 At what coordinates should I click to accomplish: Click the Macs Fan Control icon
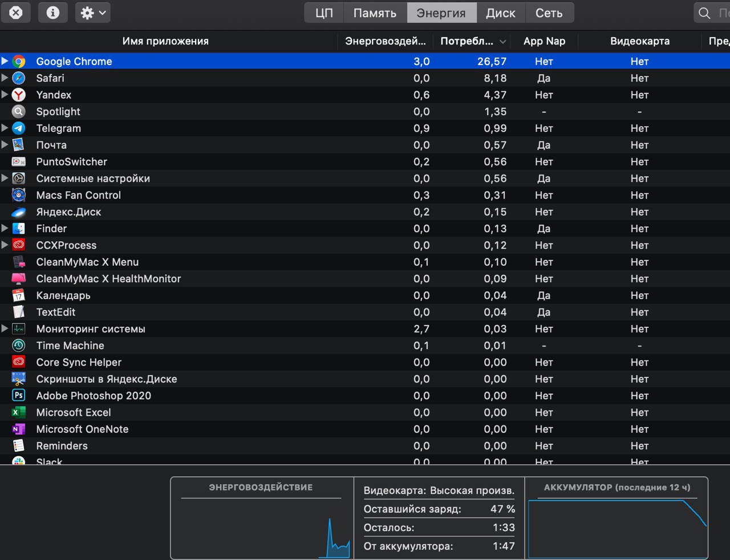[x=19, y=195]
